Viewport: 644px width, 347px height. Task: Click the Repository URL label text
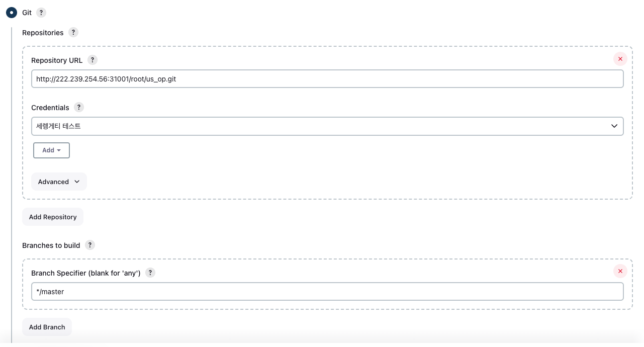coord(57,60)
